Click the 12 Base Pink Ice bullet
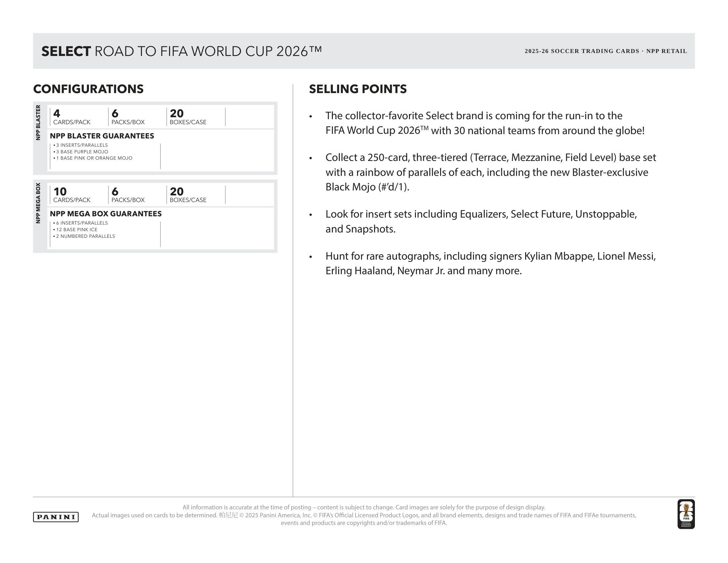This screenshot has height=563, width=728. 75,230
